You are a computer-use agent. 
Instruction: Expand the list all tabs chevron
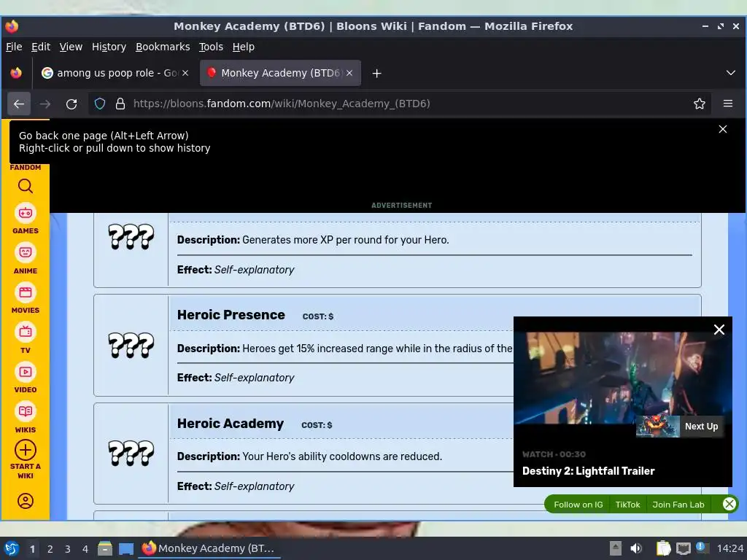(x=731, y=73)
